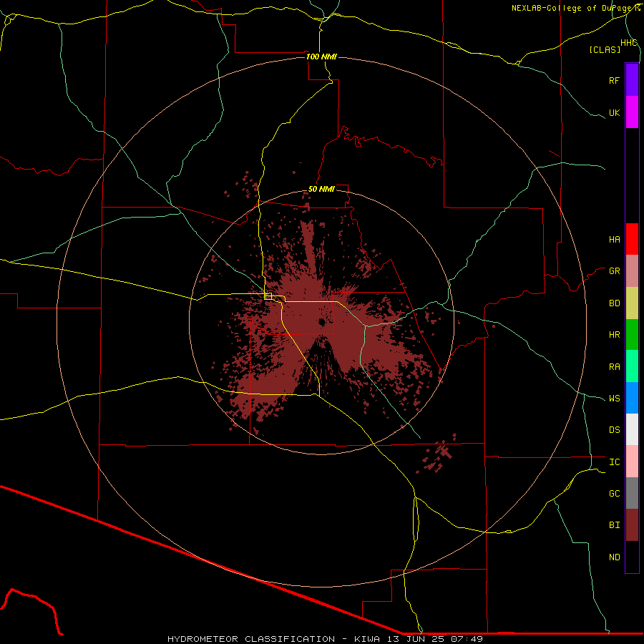Viewport: 644px width, 644px height.
Task: Click the 'HHC' product label
Action: click(628, 43)
